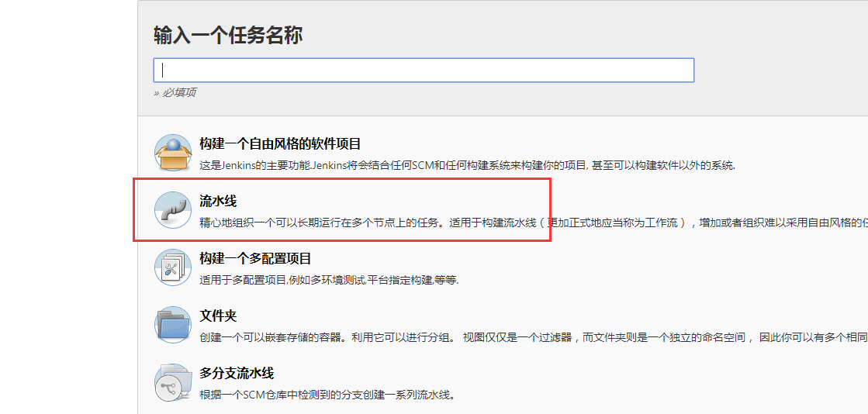Click the description starting 这是Jenkins的主要功能
This screenshot has width=868, height=414.
pyautogui.click(x=467, y=165)
